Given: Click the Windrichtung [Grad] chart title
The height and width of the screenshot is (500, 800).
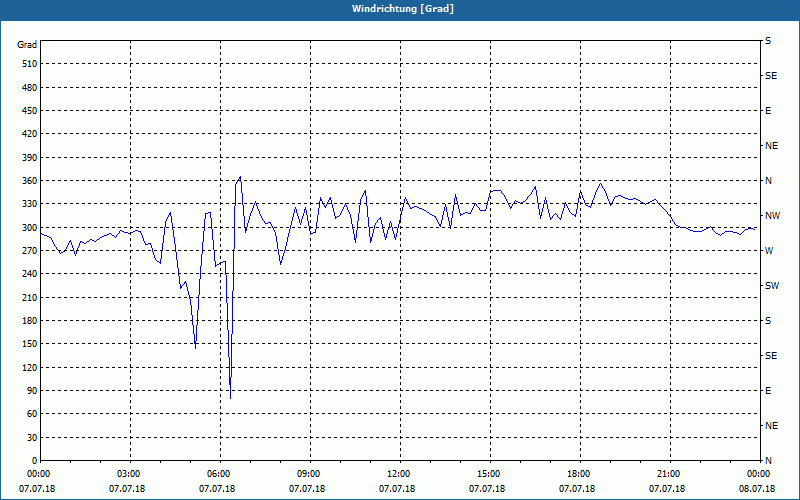Looking at the screenshot, I should (403, 9).
